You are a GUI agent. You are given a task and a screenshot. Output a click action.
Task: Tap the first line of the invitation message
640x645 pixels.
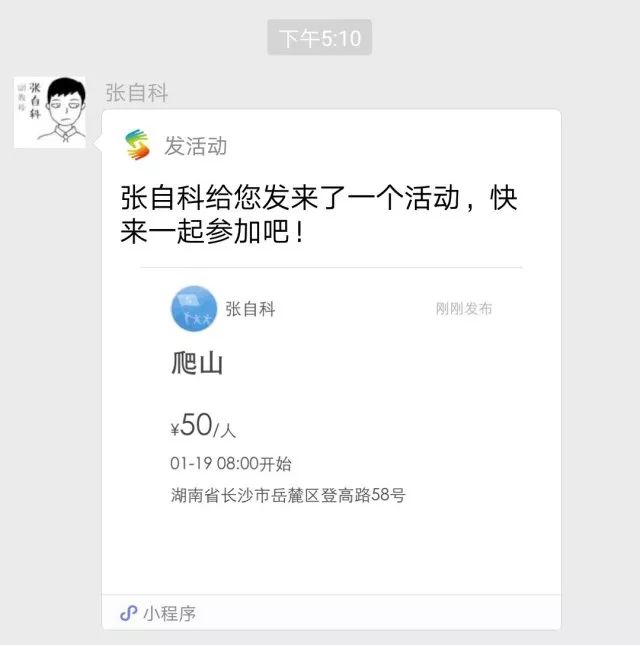tap(320, 197)
